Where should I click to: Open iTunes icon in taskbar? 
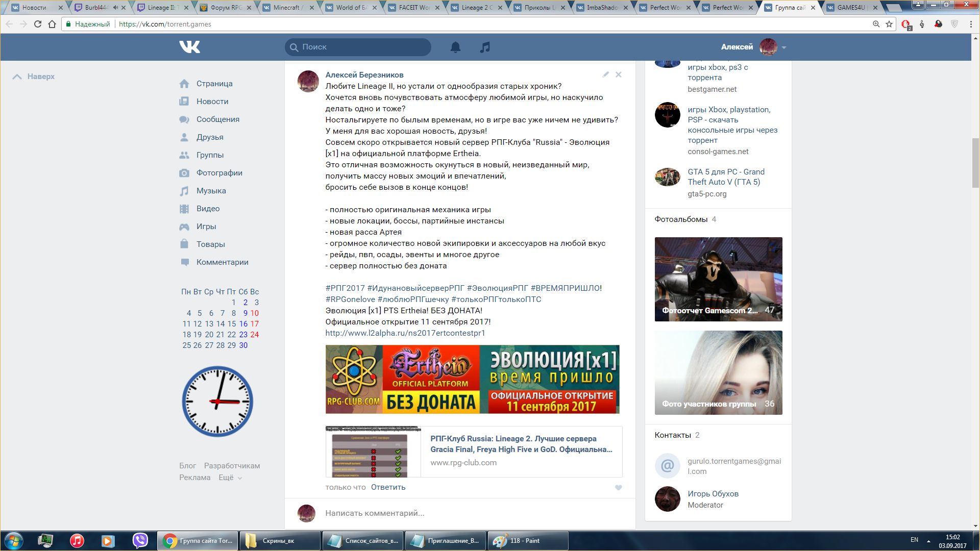tap(77, 541)
